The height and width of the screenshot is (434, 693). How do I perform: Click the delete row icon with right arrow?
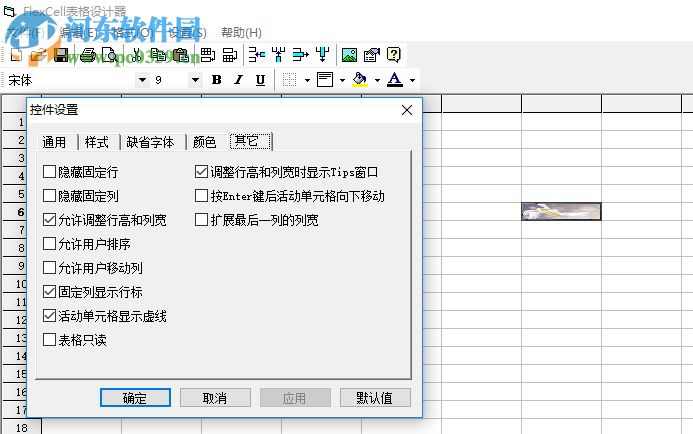click(x=301, y=55)
